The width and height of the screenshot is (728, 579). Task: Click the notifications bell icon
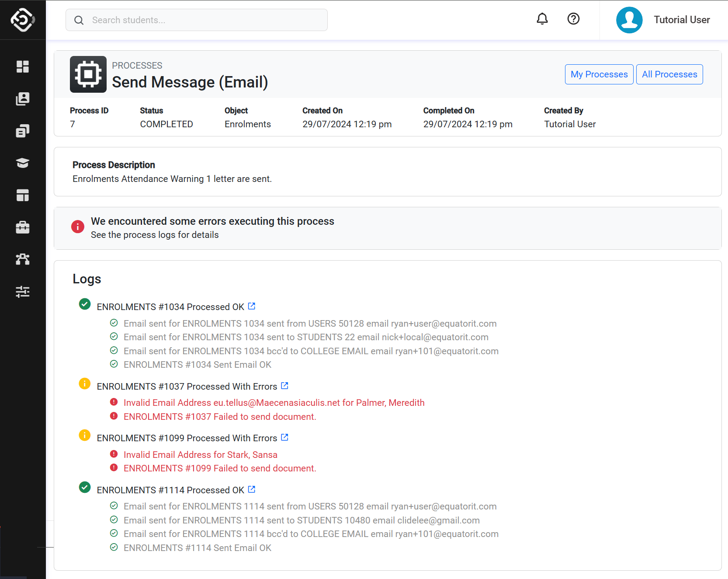point(542,19)
